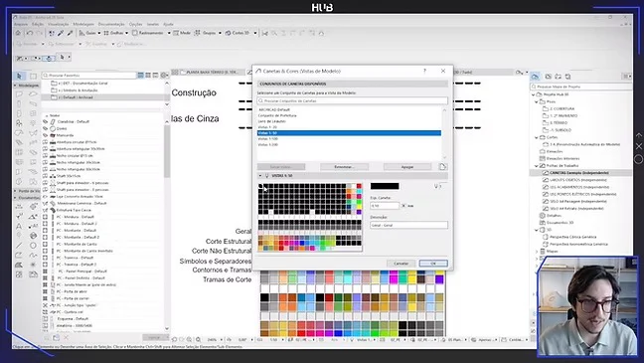Screen dimensions: 644x363
Task: Open the Arquivo menu
Action: (21, 24)
